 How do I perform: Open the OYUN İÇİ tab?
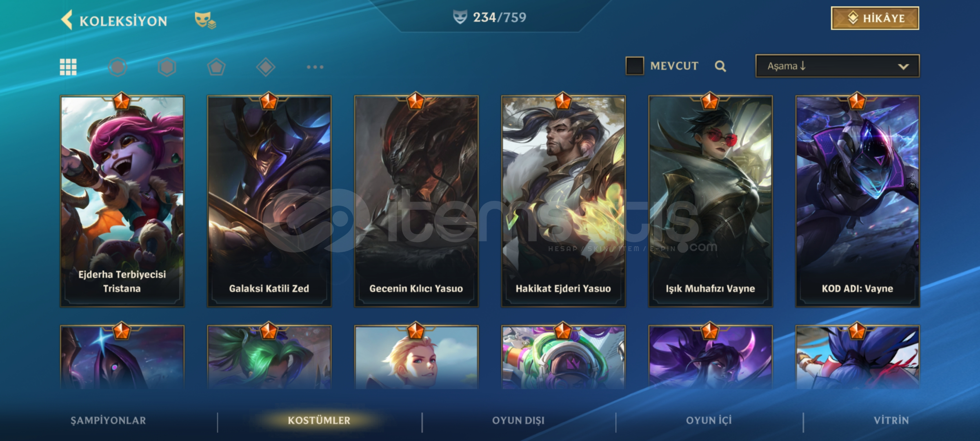tap(709, 421)
